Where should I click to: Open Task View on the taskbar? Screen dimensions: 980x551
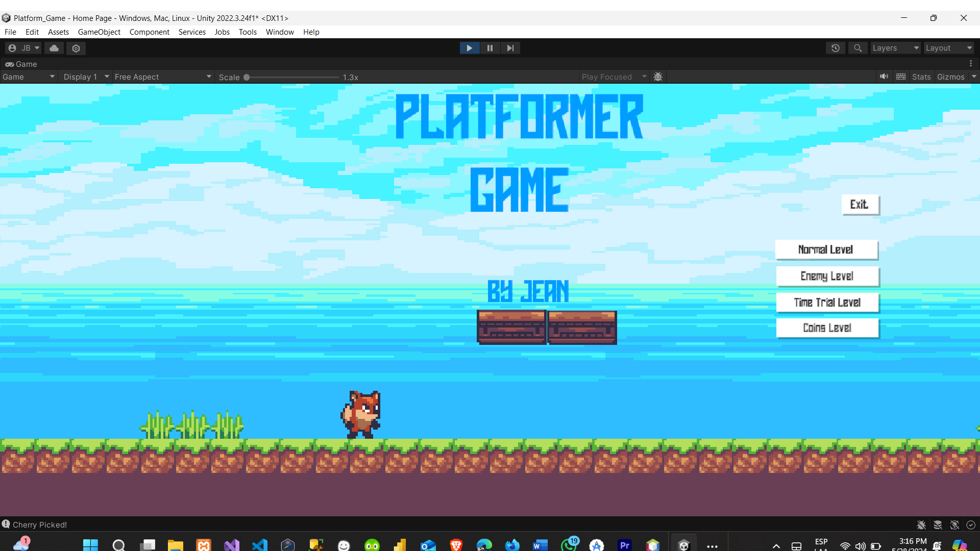tap(148, 545)
